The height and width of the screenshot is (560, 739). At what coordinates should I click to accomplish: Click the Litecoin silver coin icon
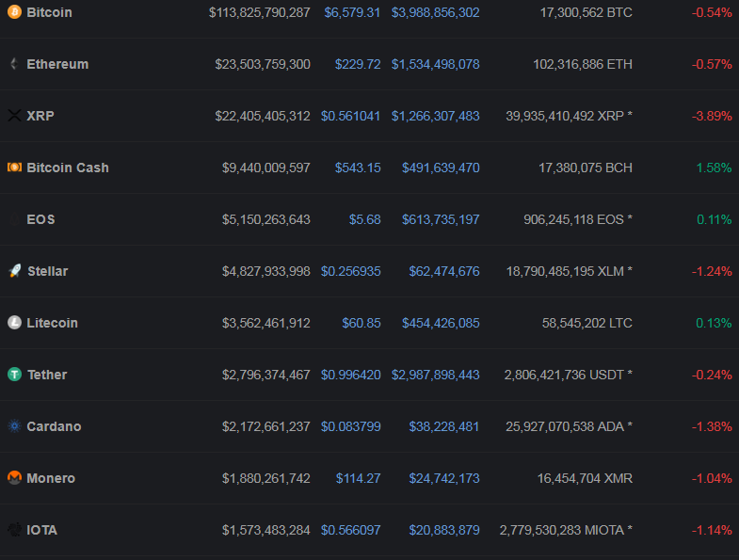pyautogui.click(x=14, y=323)
